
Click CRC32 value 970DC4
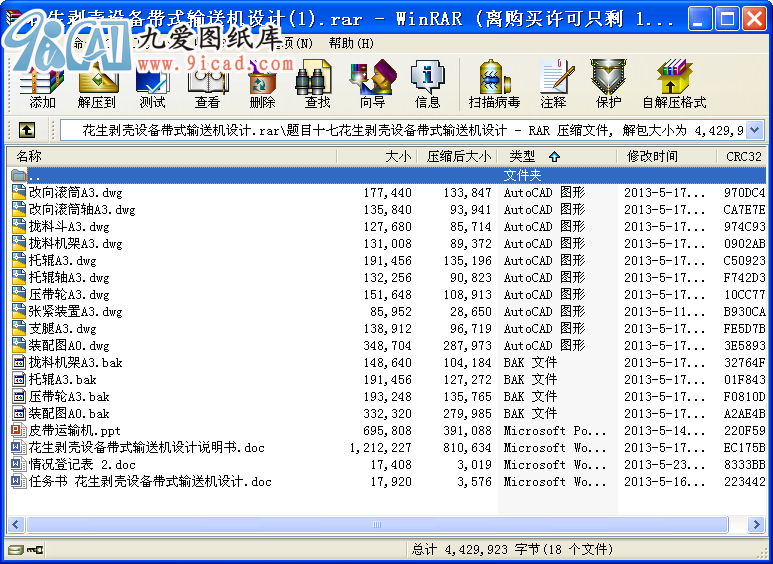click(x=744, y=192)
